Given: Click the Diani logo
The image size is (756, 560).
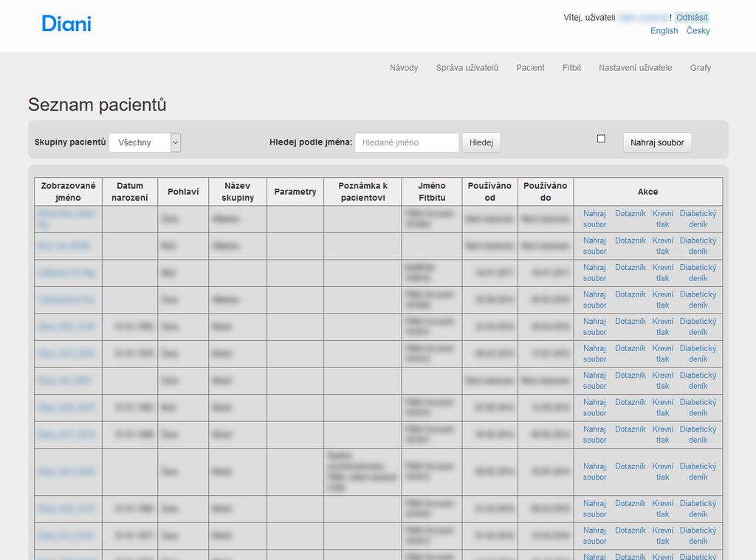Looking at the screenshot, I should click(x=66, y=24).
